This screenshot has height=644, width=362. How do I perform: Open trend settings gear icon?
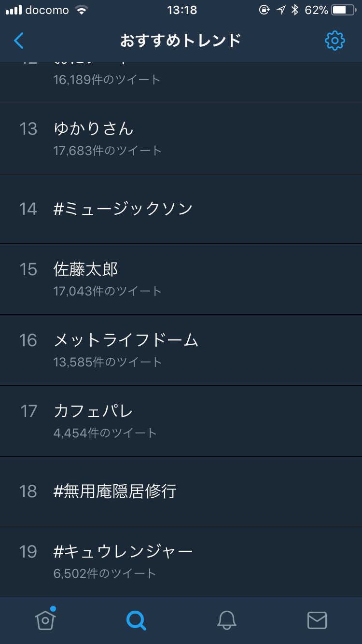(x=334, y=41)
